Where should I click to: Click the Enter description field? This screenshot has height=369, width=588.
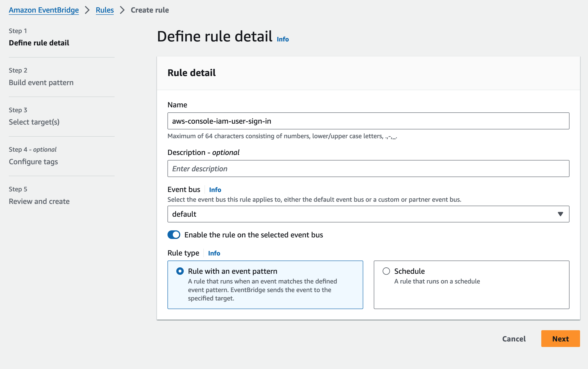(368, 169)
